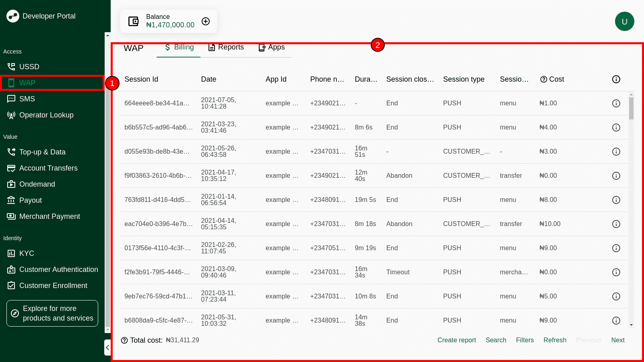Click the Create report link
This screenshot has width=644, height=362.
pos(456,340)
